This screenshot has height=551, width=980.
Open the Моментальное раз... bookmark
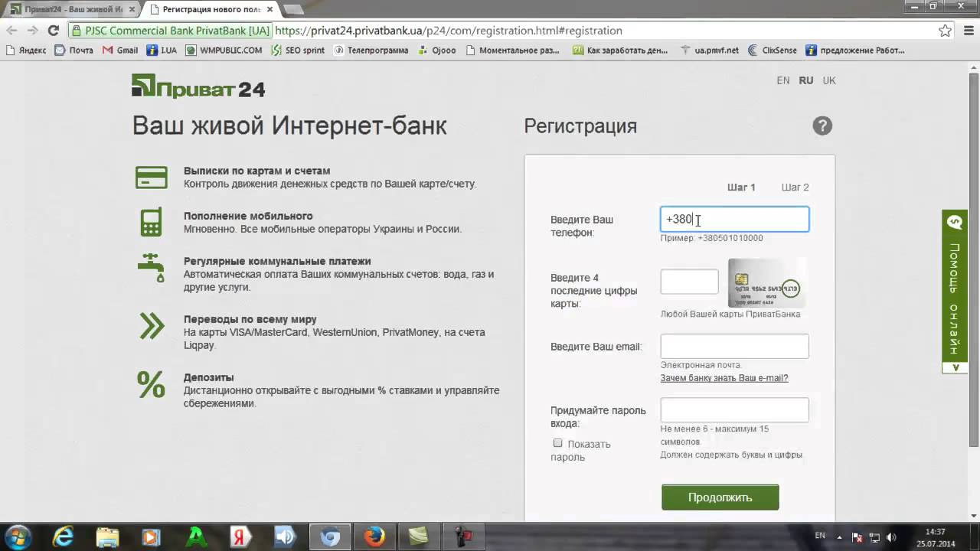click(512, 51)
